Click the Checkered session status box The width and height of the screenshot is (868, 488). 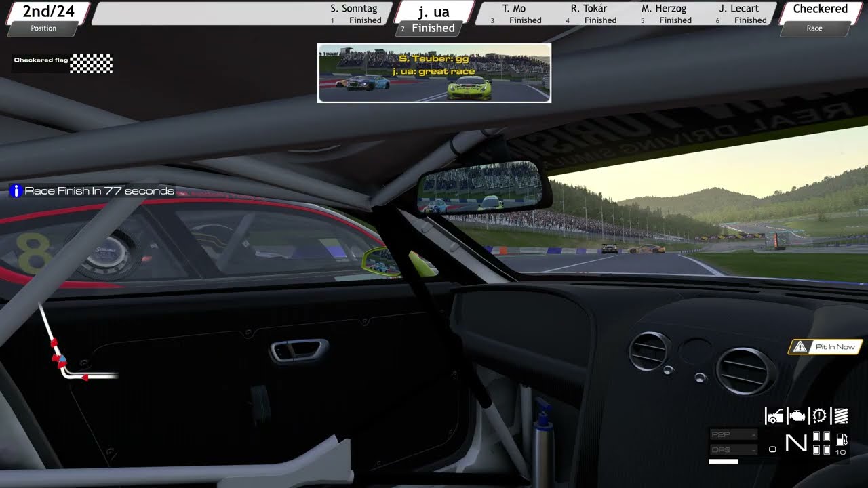tap(820, 12)
